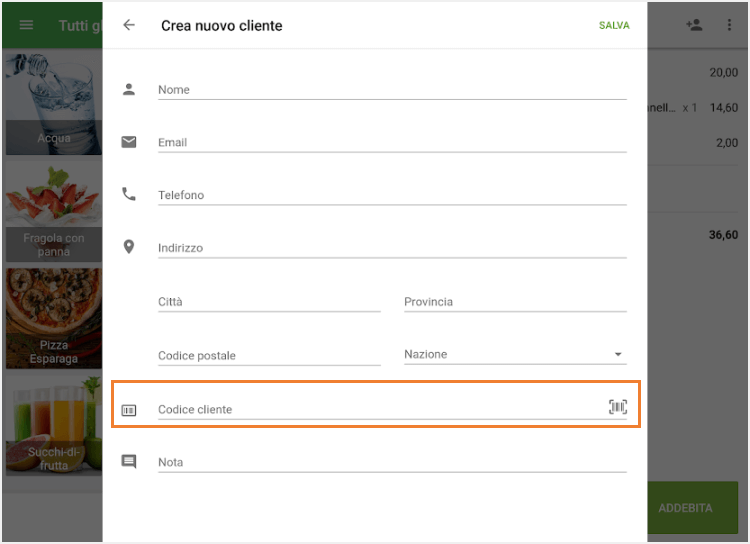Image resolution: width=750 pixels, height=544 pixels.
Task: Focus the Indirizzo input field
Action: click(x=392, y=248)
